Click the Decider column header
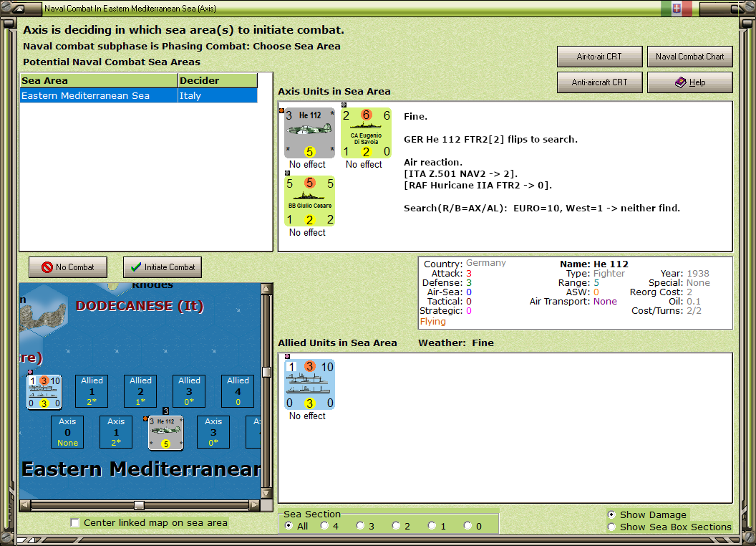 218,81
